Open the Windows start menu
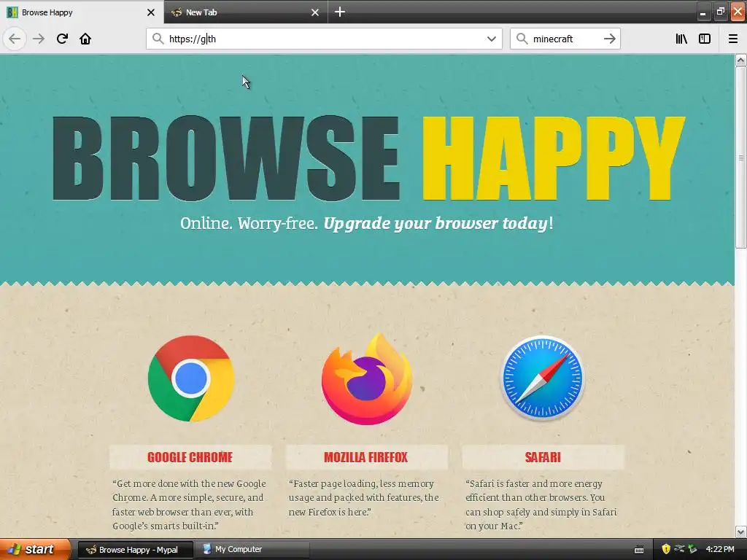Screen dimensions: 747x560 click(35, 550)
